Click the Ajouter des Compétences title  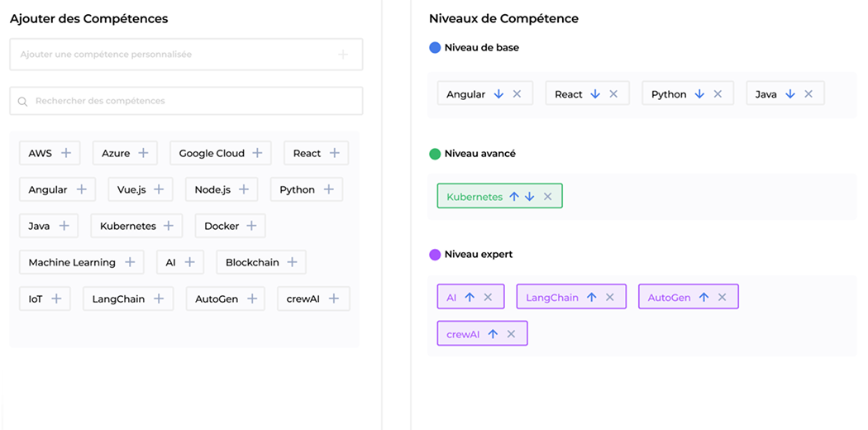point(88,19)
